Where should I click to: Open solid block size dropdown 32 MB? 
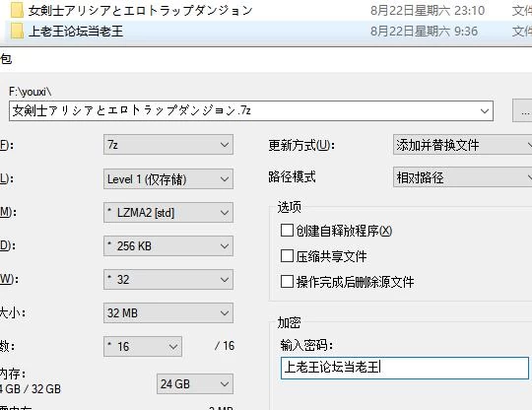pos(168,312)
